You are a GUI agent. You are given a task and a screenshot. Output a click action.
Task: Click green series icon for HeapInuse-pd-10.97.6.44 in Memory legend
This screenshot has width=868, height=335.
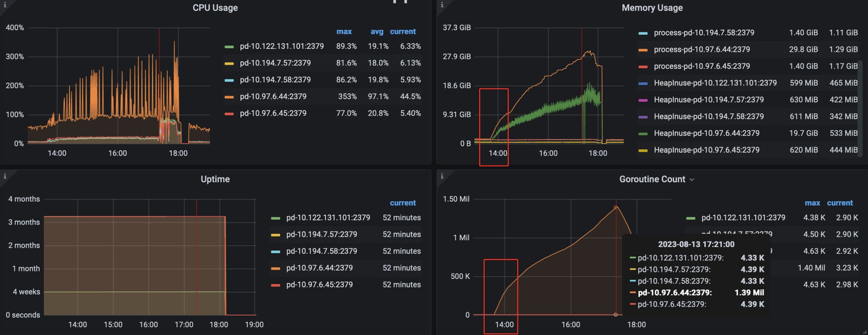pyautogui.click(x=643, y=133)
